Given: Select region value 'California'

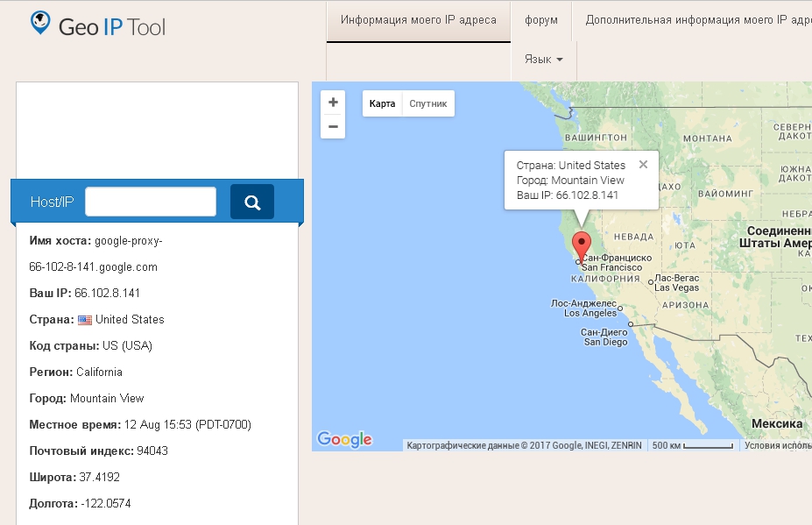Looking at the screenshot, I should pyautogui.click(x=100, y=372).
